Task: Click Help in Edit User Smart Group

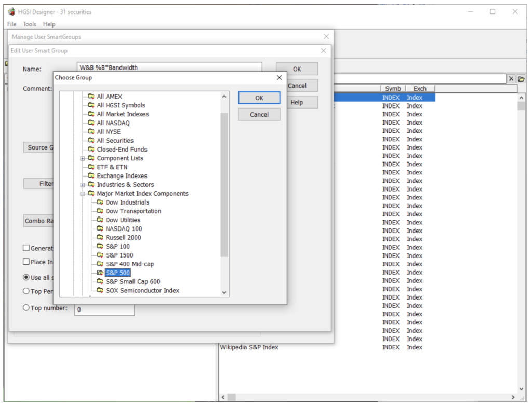Action: [x=302, y=102]
